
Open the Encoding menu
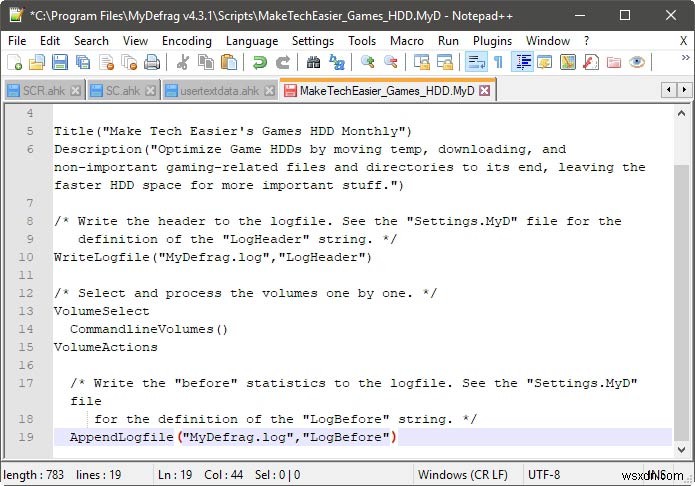[x=187, y=41]
